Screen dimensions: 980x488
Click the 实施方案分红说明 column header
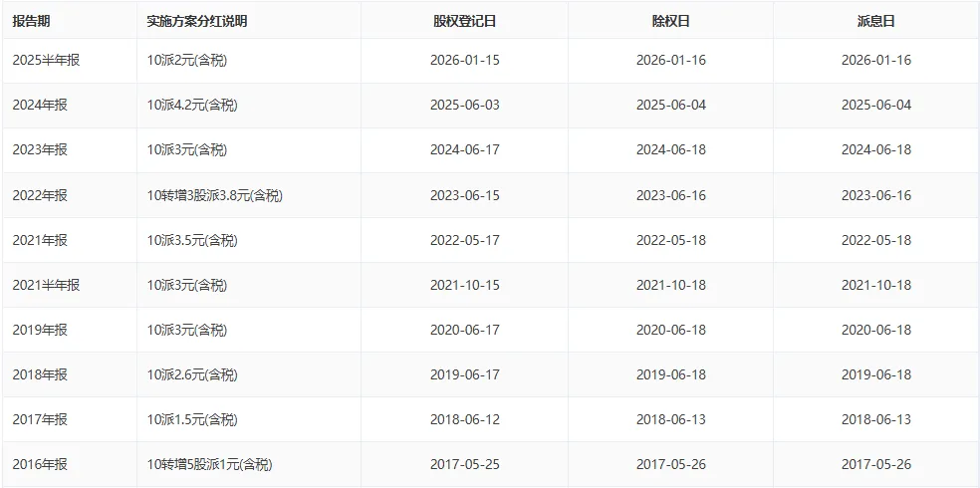(x=197, y=21)
